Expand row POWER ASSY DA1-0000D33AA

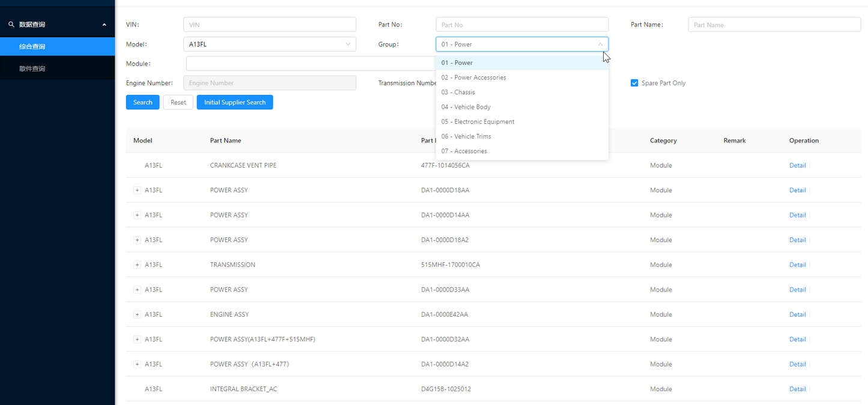tap(137, 290)
